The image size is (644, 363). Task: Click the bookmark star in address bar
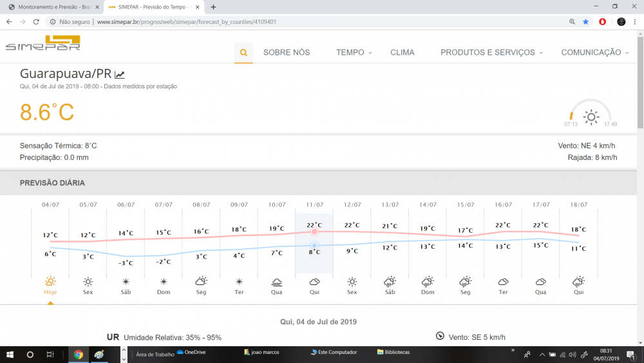[585, 21]
